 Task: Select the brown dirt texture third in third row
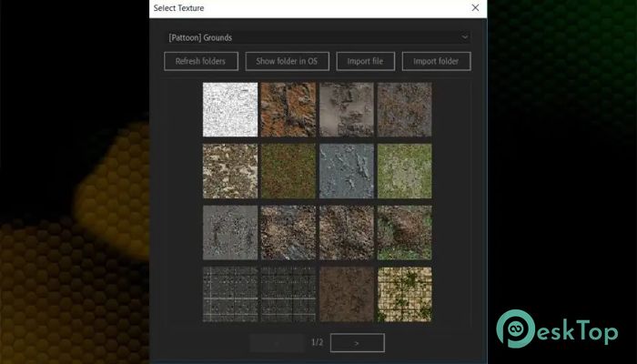[347, 232]
